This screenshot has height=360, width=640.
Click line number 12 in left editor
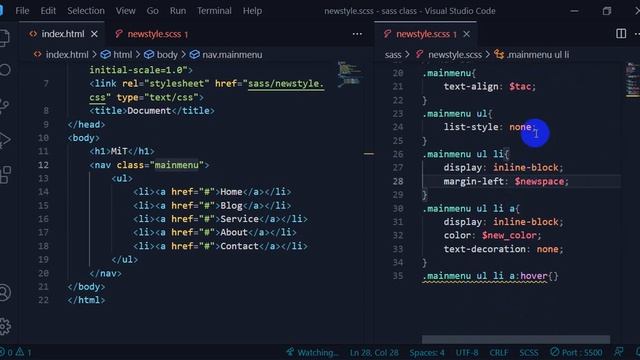pyautogui.click(x=43, y=165)
